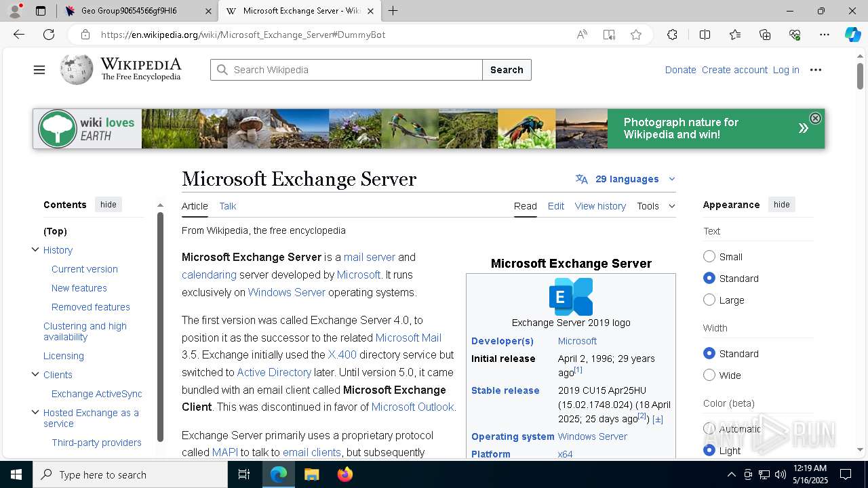The width and height of the screenshot is (868, 488).
Task: Launch Firefox from taskbar
Action: tap(345, 474)
